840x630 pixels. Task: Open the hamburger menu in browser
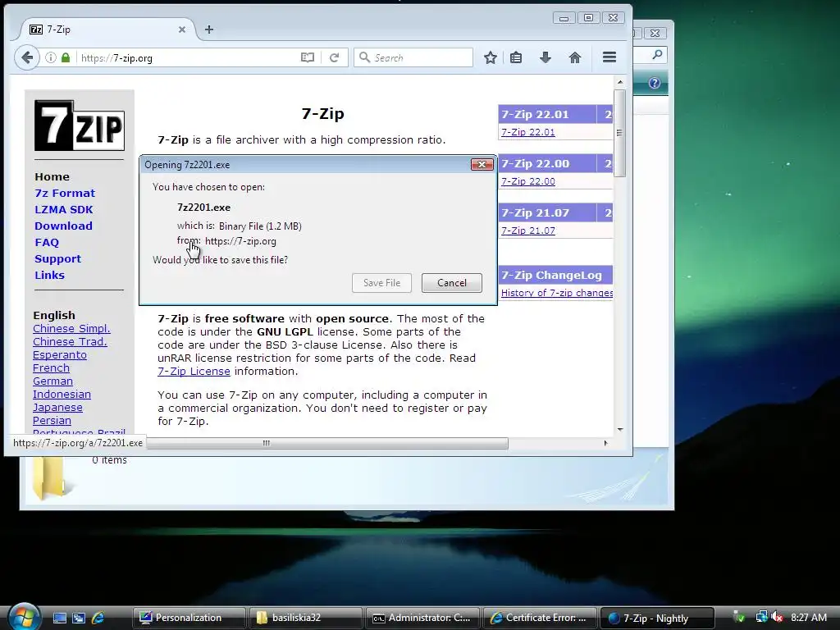pyautogui.click(x=609, y=57)
